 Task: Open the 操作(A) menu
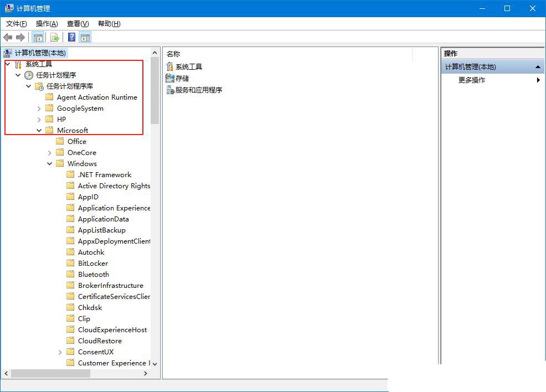(47, 24)
